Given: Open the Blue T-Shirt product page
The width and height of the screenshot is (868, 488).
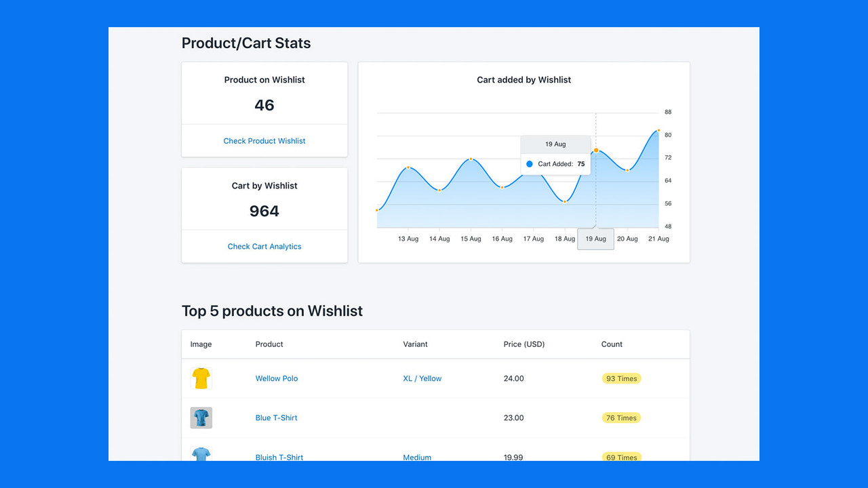Looking at the screenshot, I should point(276,418).
